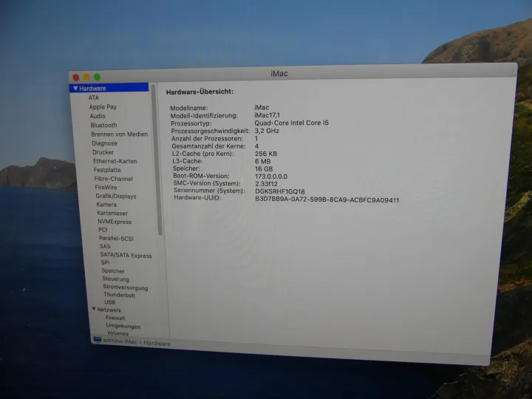Click the 'Quad-Core Intel Core i5' value
This screenshot has width=532, height=399.
(x=292, y=123)
